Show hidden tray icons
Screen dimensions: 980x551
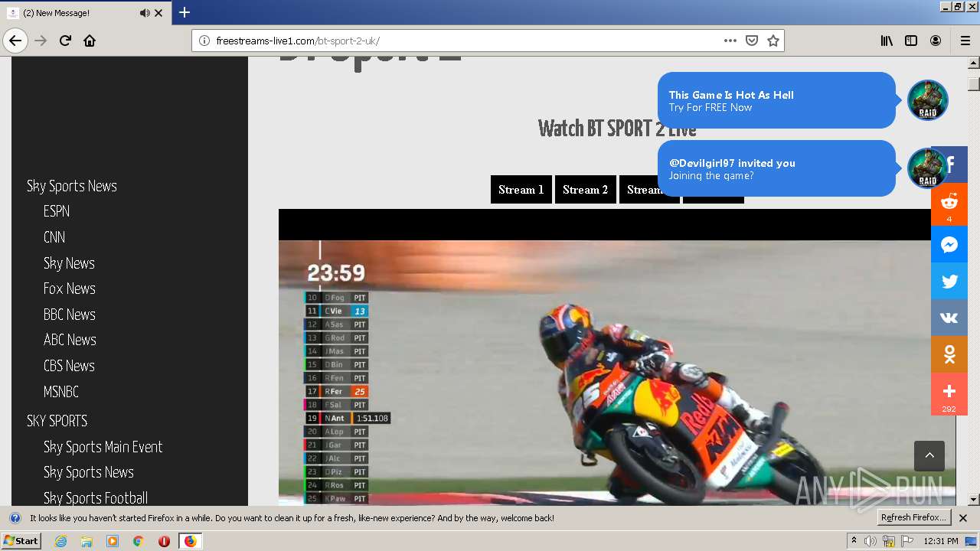[854, 541]
